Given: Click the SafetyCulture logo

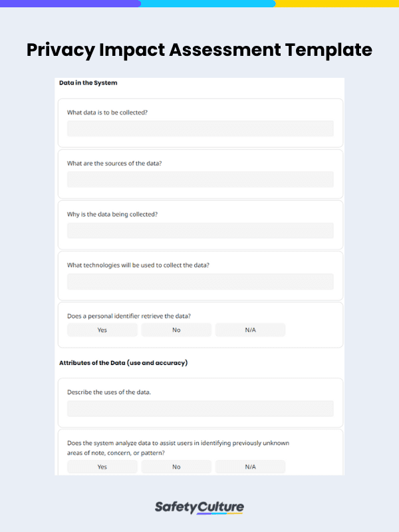Looking at the screenshot, I should point(199,507).
